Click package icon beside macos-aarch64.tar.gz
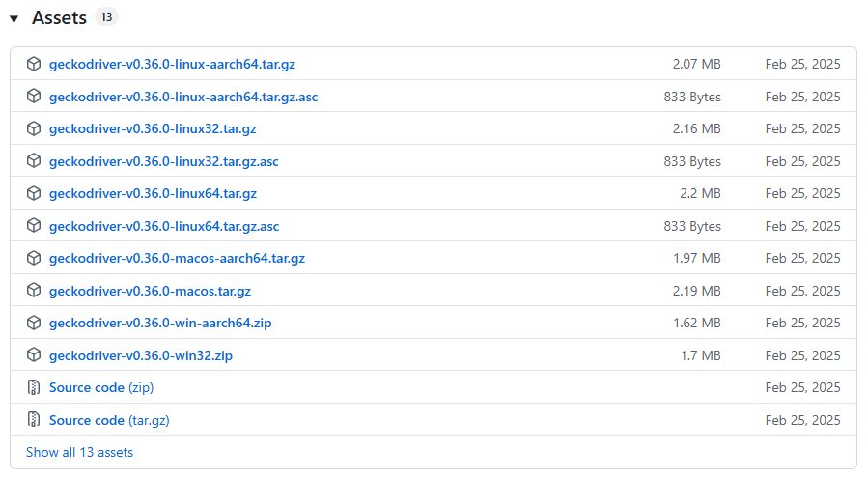868x480 pixels. point(34,258)
